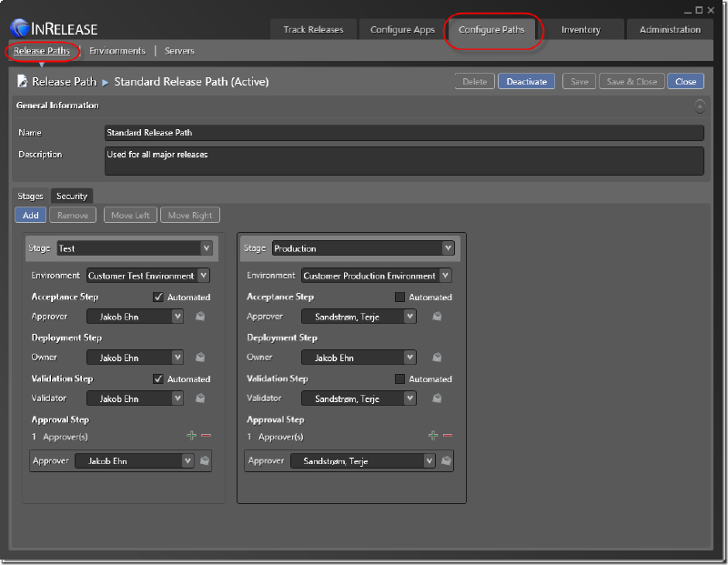
Task: Toggle Automated for Test Validation Step
Action: 158,378
